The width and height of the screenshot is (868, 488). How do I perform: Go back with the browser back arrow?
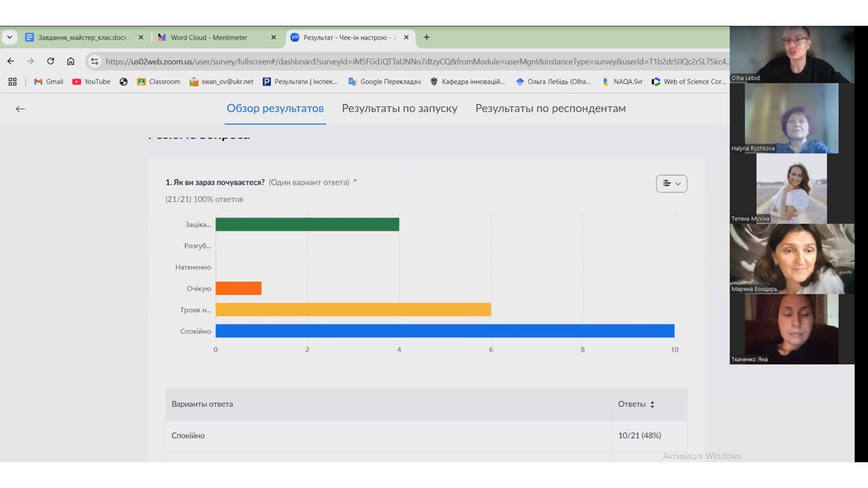click(10, 61)
